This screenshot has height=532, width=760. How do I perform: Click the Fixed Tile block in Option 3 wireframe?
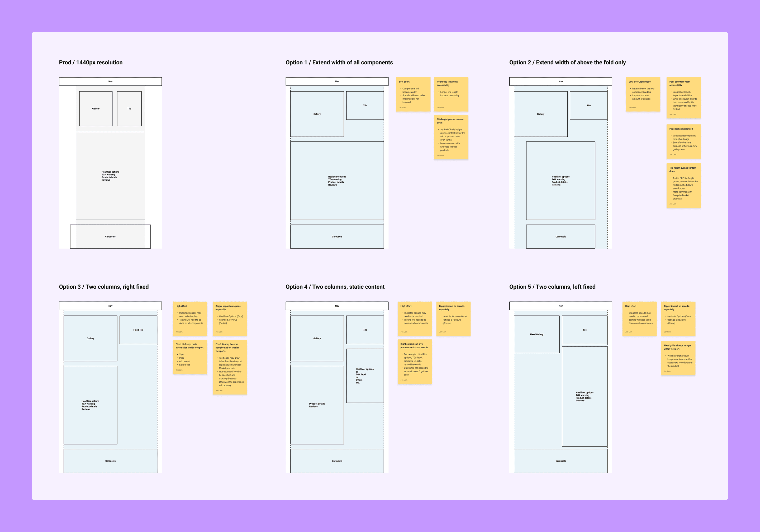coord(138,329)
